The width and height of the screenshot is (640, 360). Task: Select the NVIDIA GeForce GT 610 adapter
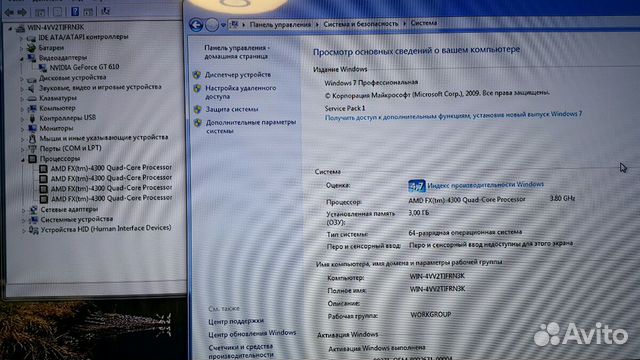(84, 67)
